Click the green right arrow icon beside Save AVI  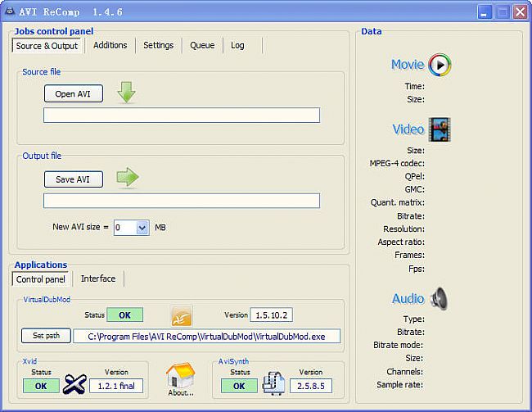(x=128, y=177)
